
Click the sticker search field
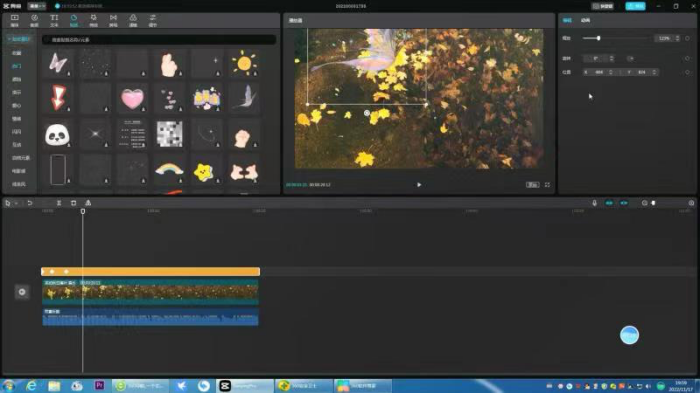(x=159, y=40)
